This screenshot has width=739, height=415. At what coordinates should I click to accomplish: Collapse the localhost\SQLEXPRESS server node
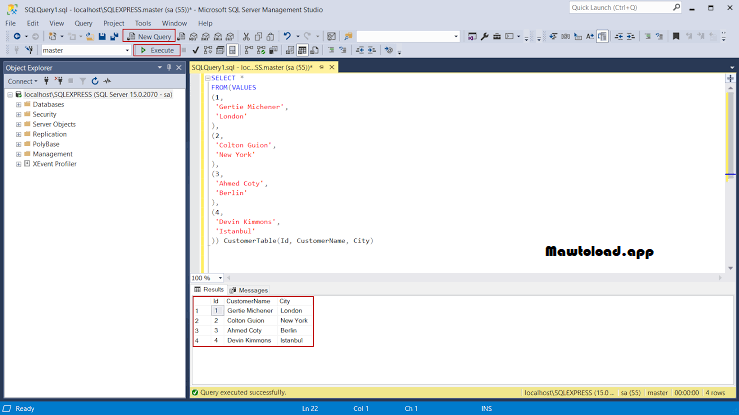pyautogui.click(x=10, y=95)
